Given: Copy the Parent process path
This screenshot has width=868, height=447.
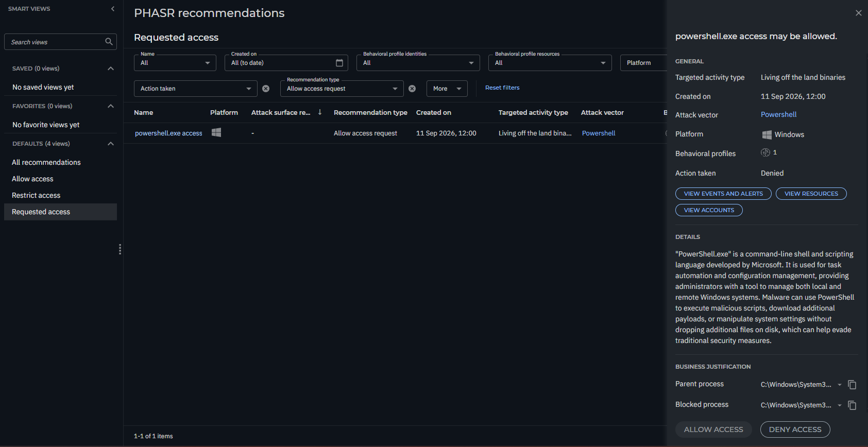Looking at the screenshot, I should coord(852,385).
